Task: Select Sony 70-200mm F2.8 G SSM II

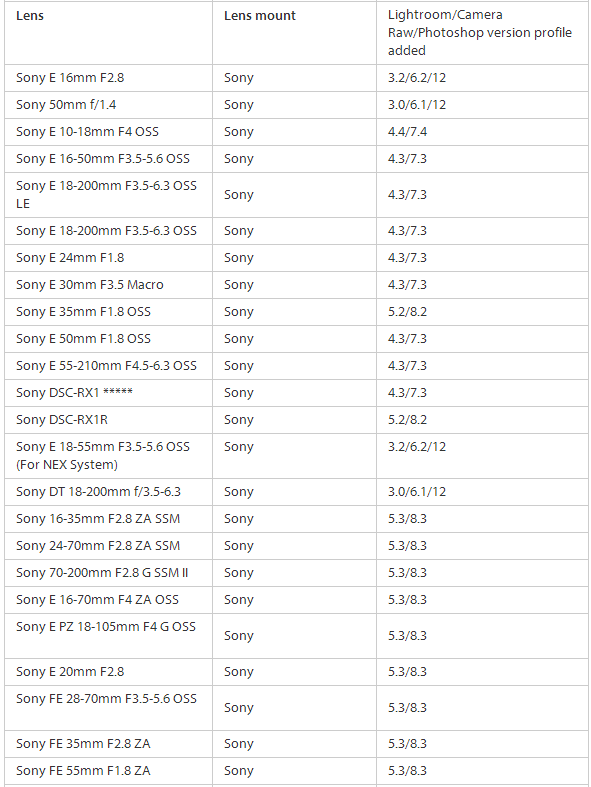Action: [102, 573]
